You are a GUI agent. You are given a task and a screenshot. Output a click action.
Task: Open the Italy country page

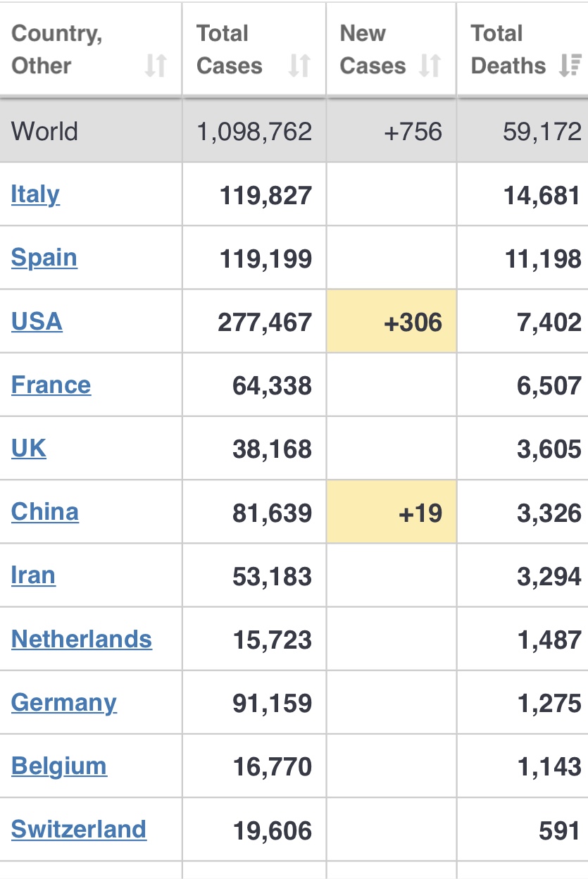click(x=35, y=194)
